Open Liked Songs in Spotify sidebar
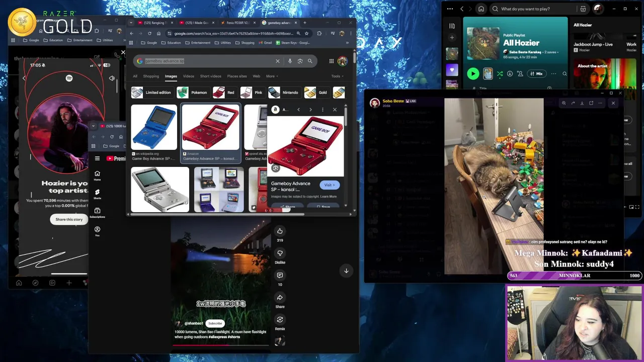The height and width of the screenshot is (362, 644). tap(452, 70)
